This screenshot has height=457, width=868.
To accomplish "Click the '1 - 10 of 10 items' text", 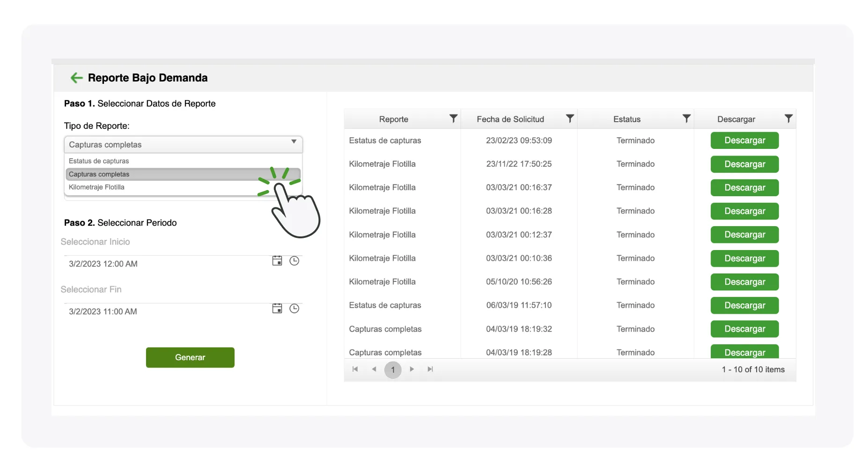I will tap(753, 369).
